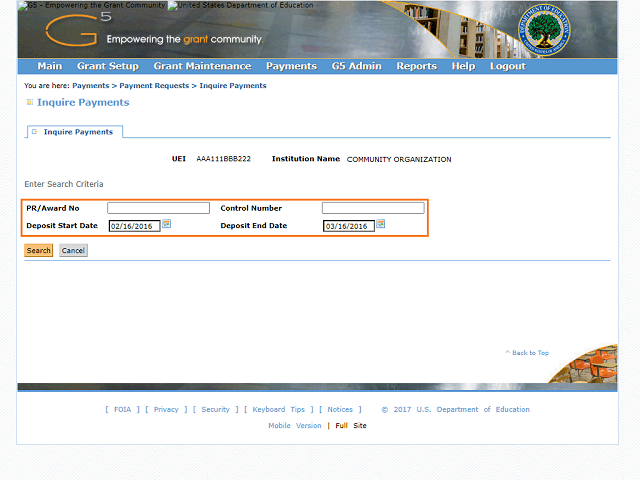Open the Grant Setup menu
The height and width of the screenshot is (480, 640).
point(108,66)
